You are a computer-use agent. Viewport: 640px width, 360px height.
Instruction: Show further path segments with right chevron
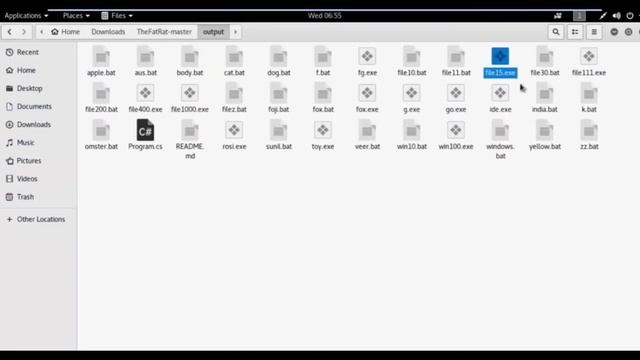click(236, 32)
